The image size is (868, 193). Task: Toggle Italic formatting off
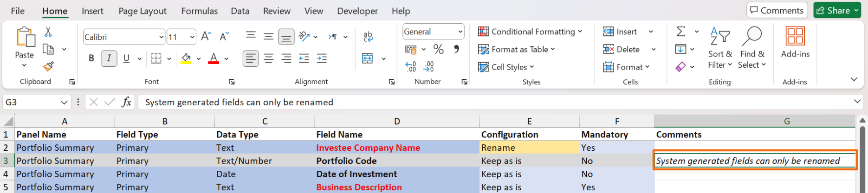109,58
